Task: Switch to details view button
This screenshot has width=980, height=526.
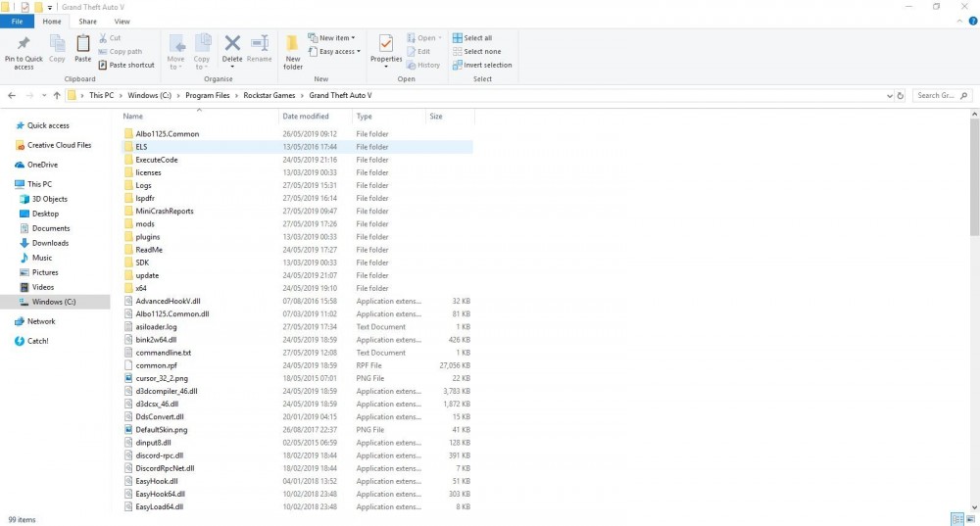Action: pyautogui.click(x=956, y=519)
